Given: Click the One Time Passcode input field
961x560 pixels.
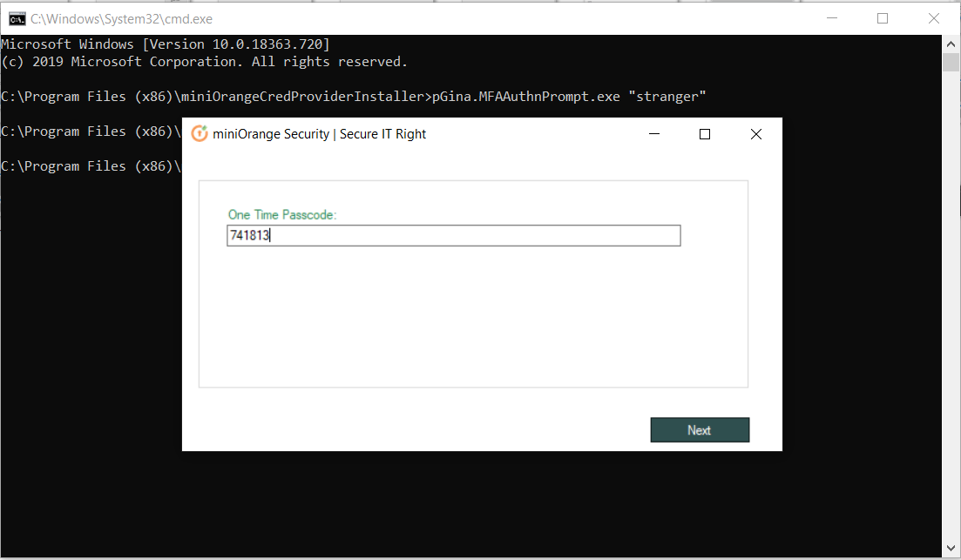Looking at the screenshot, I should coord(454,236).
